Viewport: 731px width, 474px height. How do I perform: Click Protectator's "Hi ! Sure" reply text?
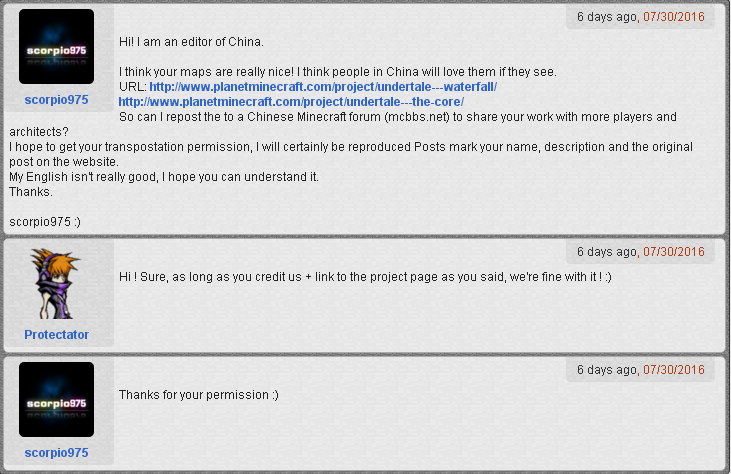[x=364, y=276]
